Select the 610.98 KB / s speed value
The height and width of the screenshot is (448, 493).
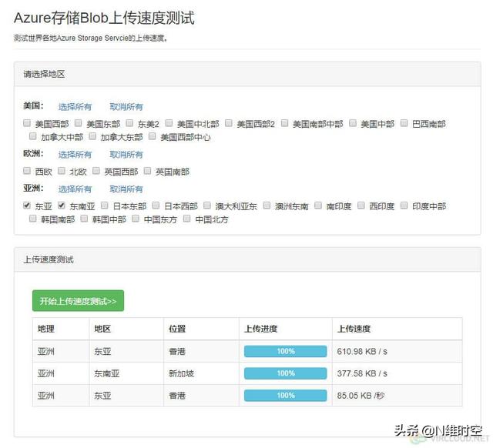point(362,351)
